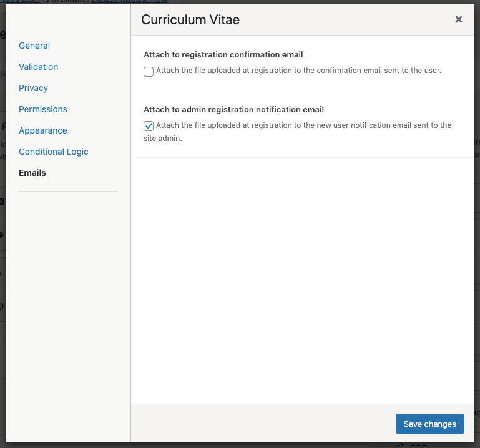Click the 'Attach to registration confirmation email' heading
Viewport: 480px width, 448px height.
(x=223, y=54)
